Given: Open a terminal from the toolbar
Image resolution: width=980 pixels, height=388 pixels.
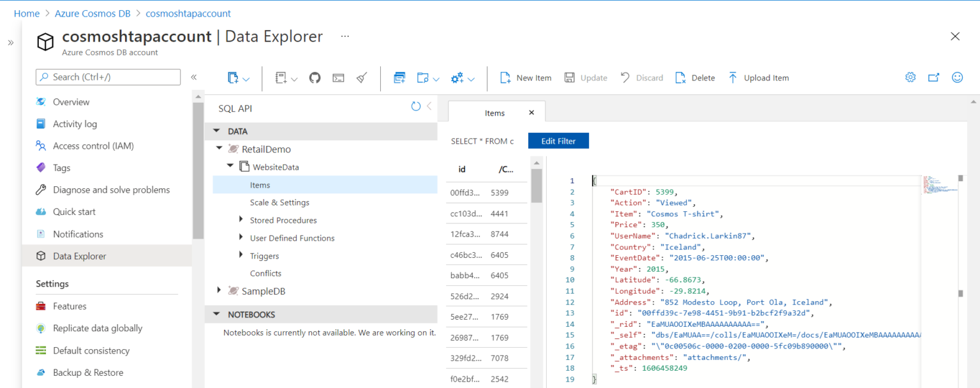Looking at the screenshot, I should tap(338, 77).
